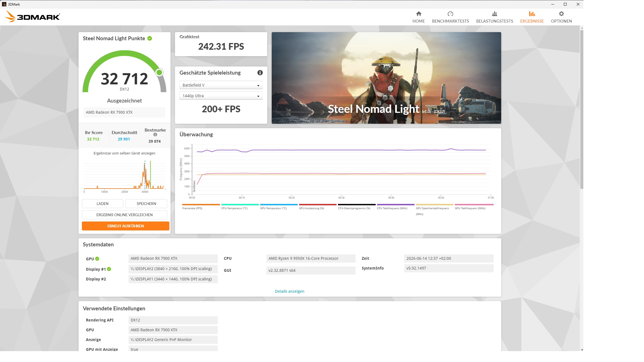
Task: Expand system data via Details anzeigen
Action: click(x=290, y=291)
